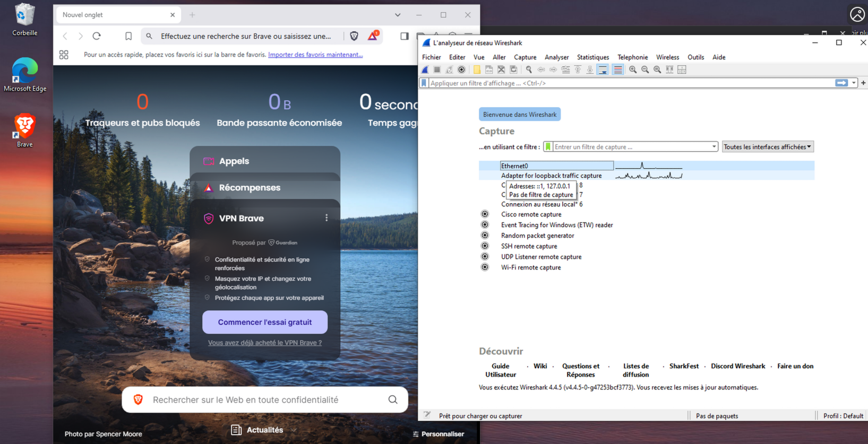Viewport: 868px width, 444px height.
Task: Open 'Toutes les interfaces affichées' dropdown
Action: 768,147
